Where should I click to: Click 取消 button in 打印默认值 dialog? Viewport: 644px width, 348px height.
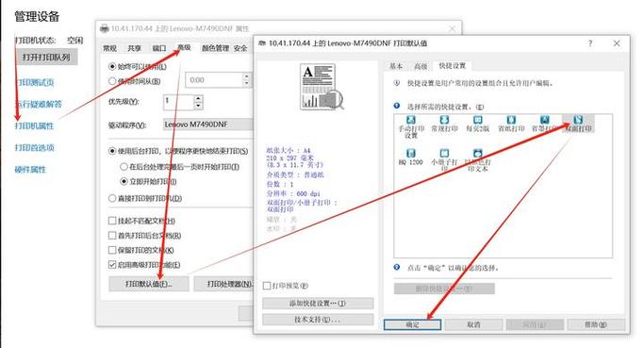[x=473, y=324]
